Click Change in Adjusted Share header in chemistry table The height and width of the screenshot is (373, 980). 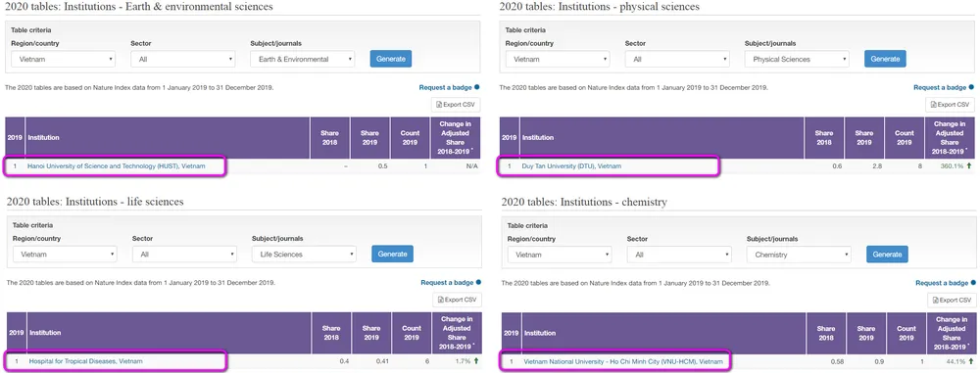pos(953,333)
